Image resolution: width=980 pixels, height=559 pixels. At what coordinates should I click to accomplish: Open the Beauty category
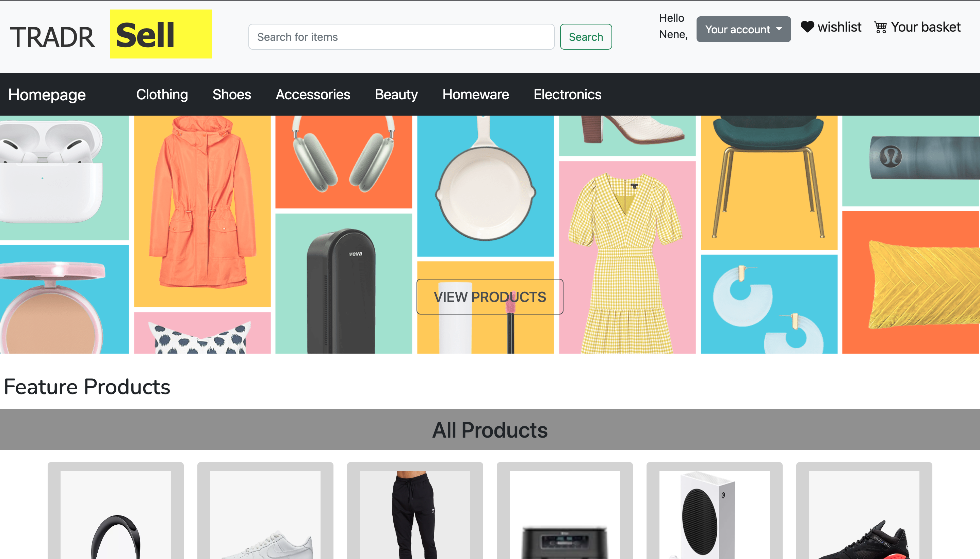(396, 95)
